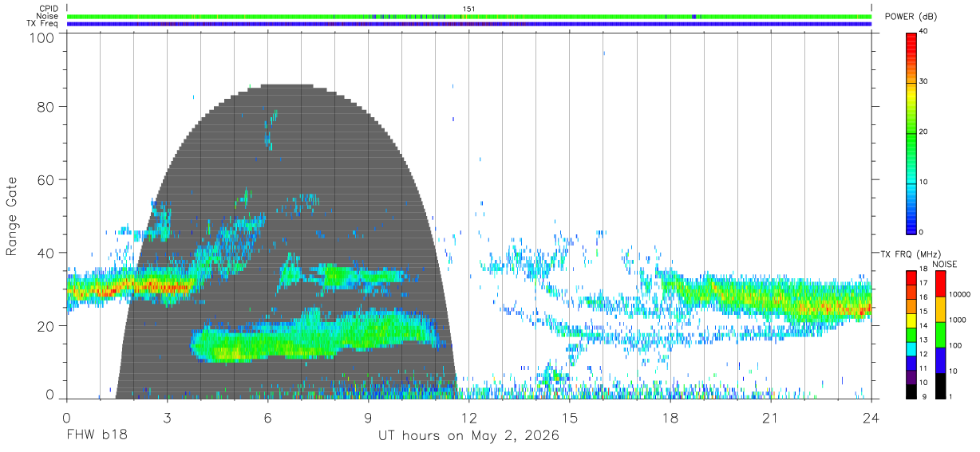Click the "6" tick on the UT hours axis
Image resolution: width=980 pixels, height=452 pixels.
[x=268, y=417]
